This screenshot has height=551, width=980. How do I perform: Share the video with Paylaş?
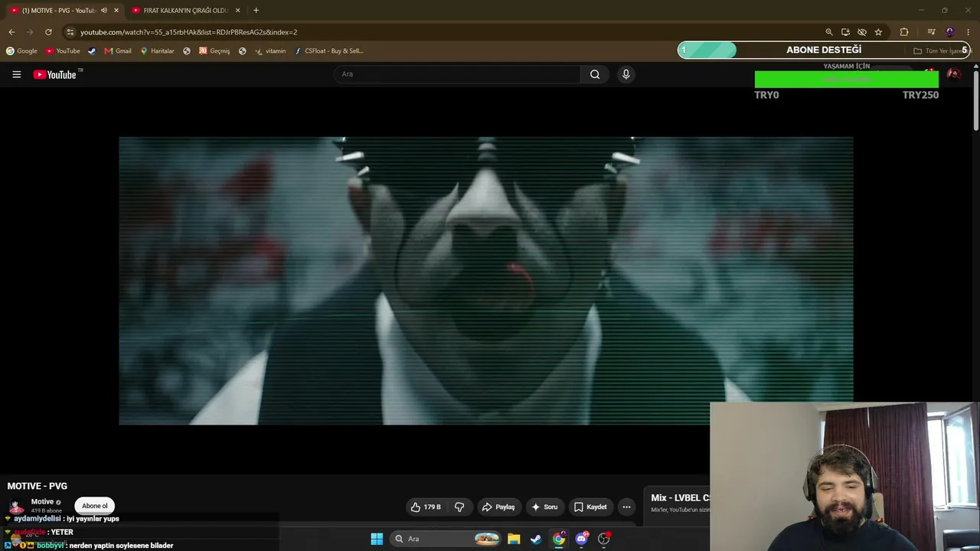click(x=498, y=507)
